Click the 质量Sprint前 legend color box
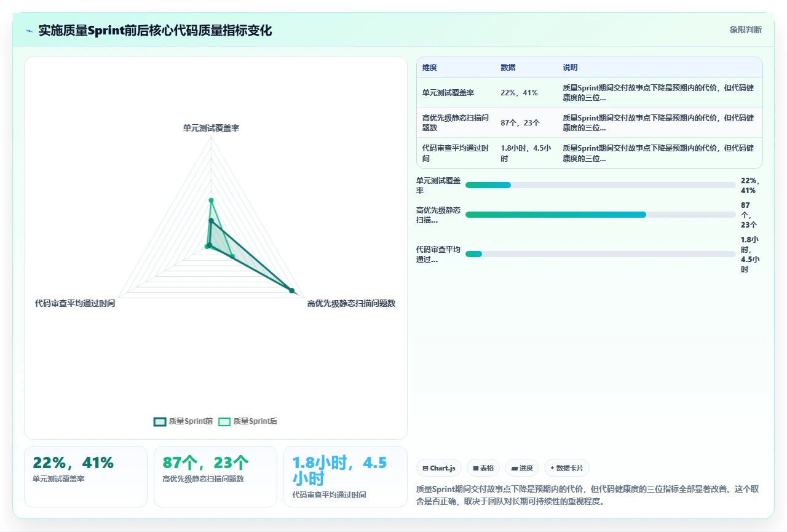This screenshot has height=532, width=787. pos(160,421)
